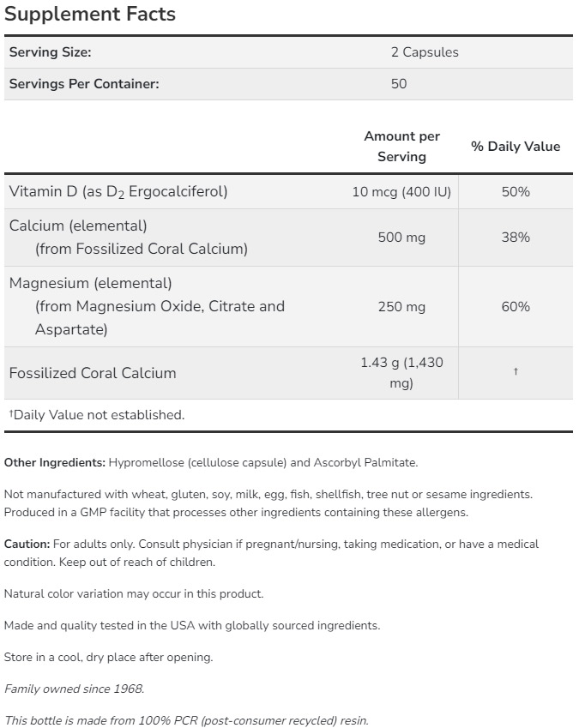Click the 38% daily value cell
Screen dimensions: 579x728
point(516,238)
